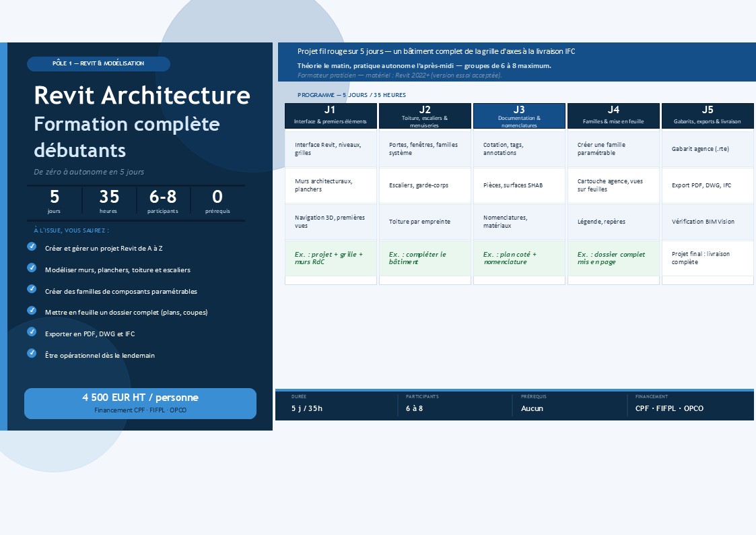Click the cell 'Cartouche agence, vues sur feuilles'

coord(613,185)
